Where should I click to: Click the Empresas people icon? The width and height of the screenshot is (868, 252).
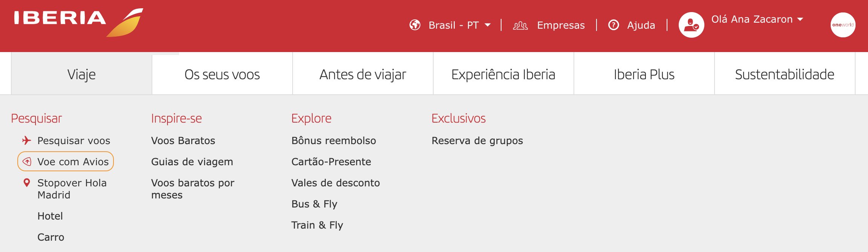(520, 25)
